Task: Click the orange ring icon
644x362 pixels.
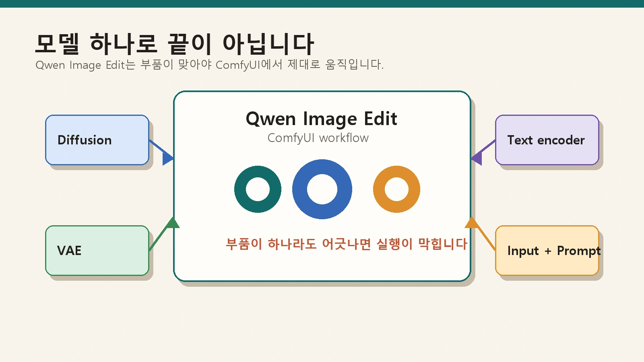Action: tap(396, 189)
